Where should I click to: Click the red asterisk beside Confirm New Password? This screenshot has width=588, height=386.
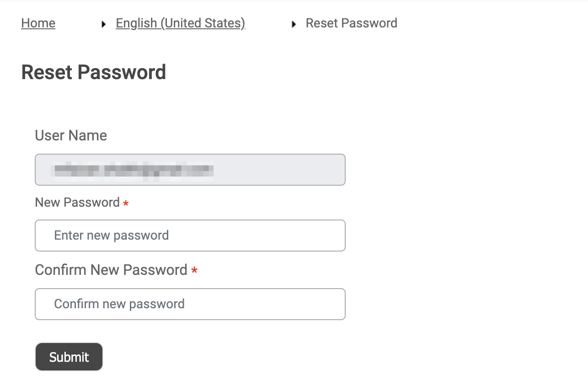(194, 271)
